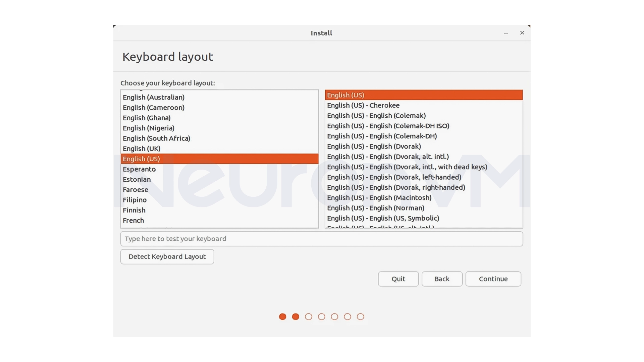The height and width of the screenshot is (362, 644).
Task: Go Back to the previous installer step
Action: point(442,279)
